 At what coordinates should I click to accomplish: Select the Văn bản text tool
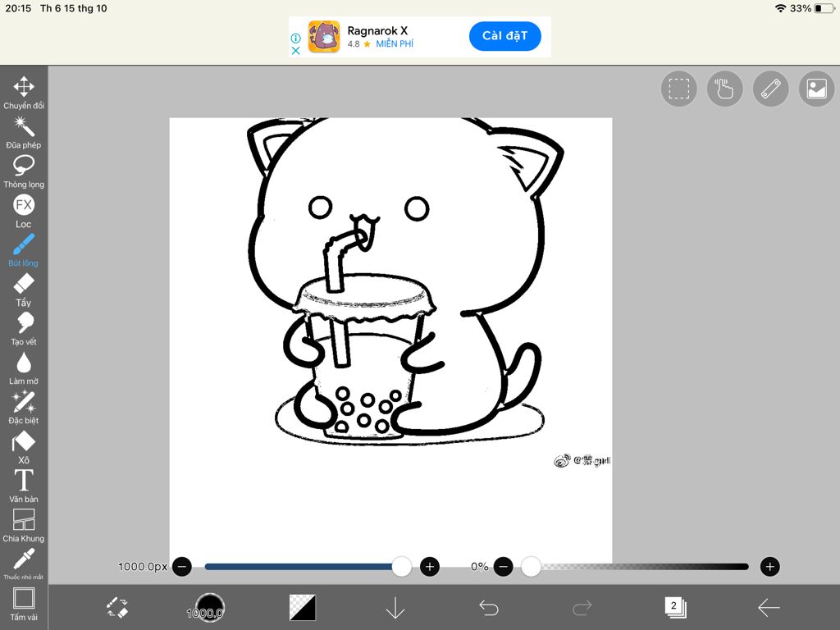pyautogui.click(x=24, y=486)
